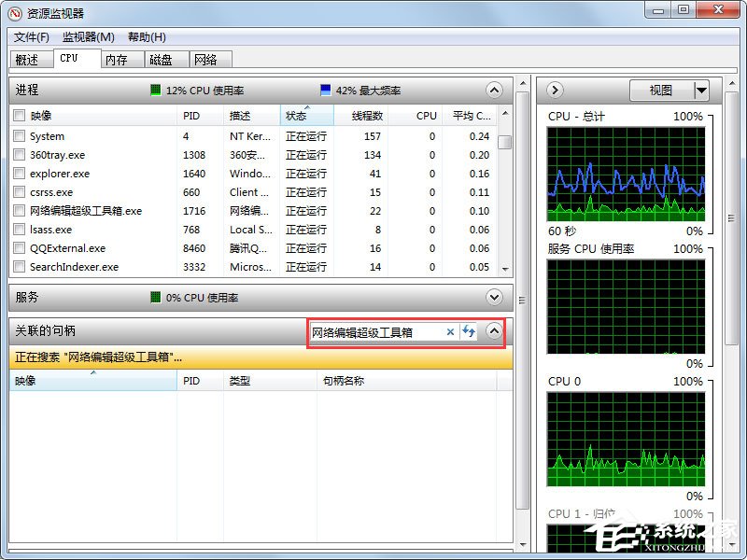747x560 pixels.
Task: Check the explorer.exe process checkbox
Action: point(17,174)
